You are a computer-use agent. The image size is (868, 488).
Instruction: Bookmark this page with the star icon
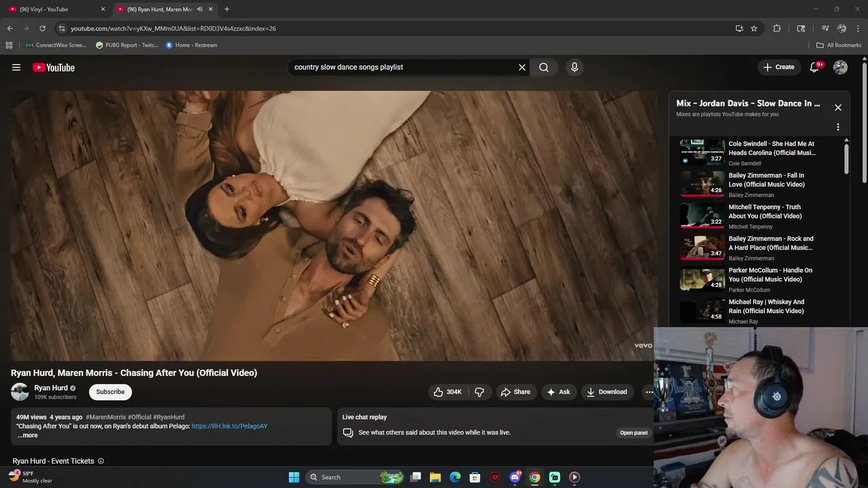pyautogui.click(x=754, y=28)
